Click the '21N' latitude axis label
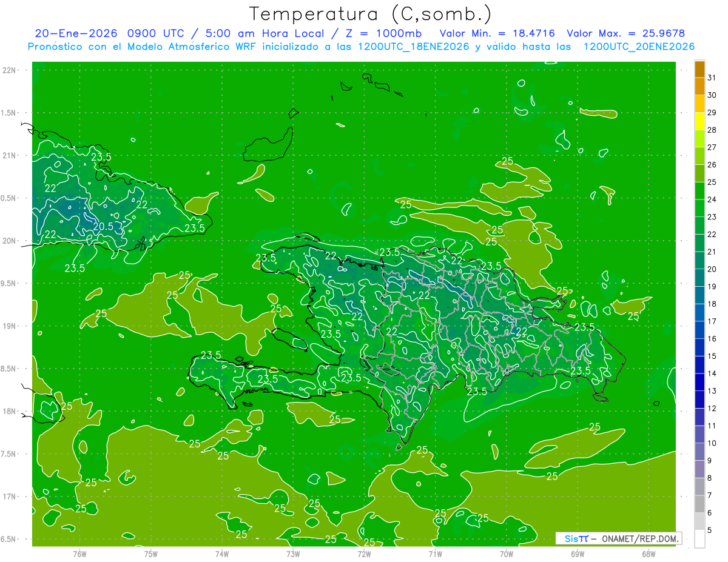This screenshot has width=728, height=562. coord(10,155)
